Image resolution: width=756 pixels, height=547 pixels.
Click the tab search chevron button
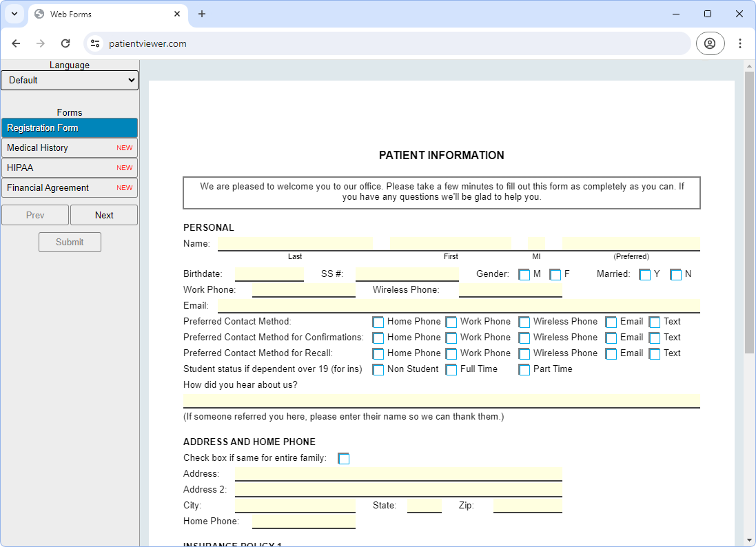point(14,14)
